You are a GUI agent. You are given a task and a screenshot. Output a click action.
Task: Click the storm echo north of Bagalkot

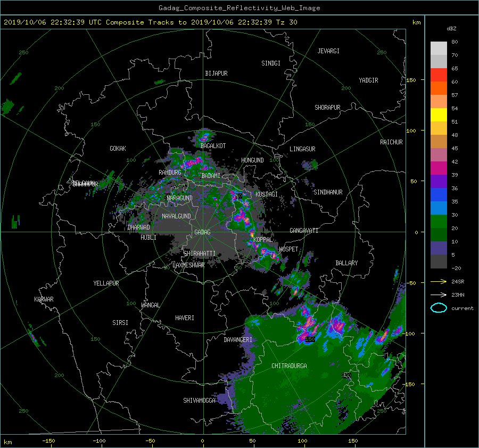(x=203, y=137)
